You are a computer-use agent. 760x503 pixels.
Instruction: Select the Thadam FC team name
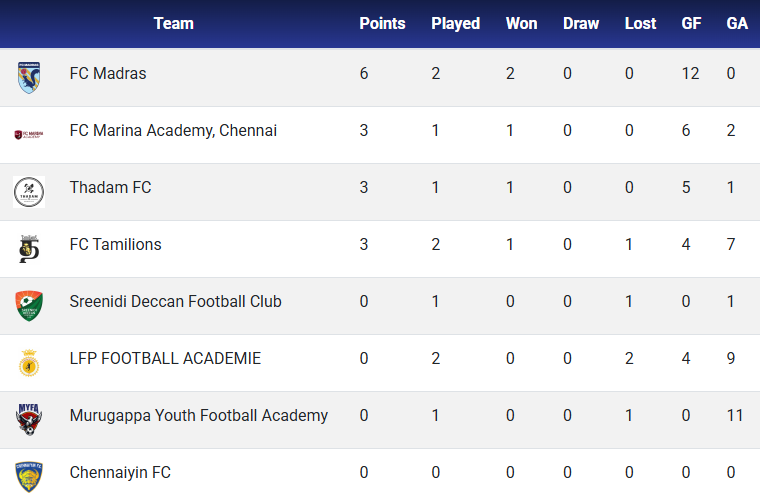point(110,188)
